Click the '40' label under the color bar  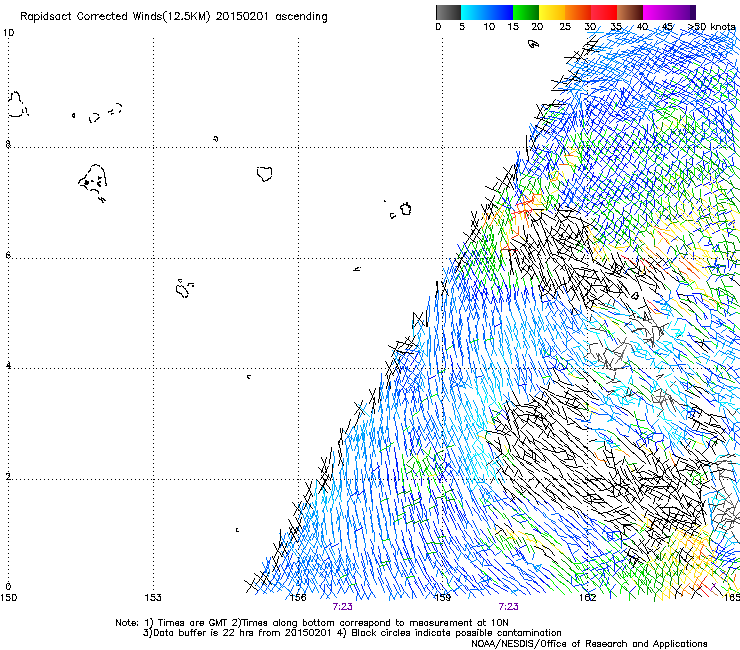coord(642,27)
